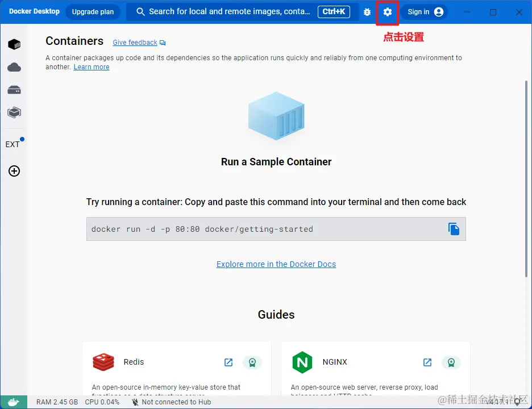
Task: Click the CPU 0.04% status text
Action: (102, 402)
